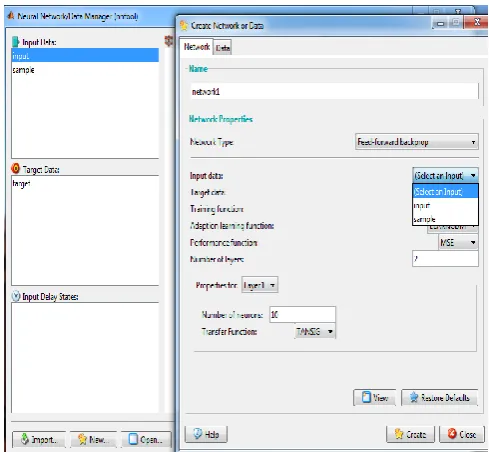The image size is (489, 452).
Task: Choose 'sample' from the dropdown list
Action: pos(445,219)
